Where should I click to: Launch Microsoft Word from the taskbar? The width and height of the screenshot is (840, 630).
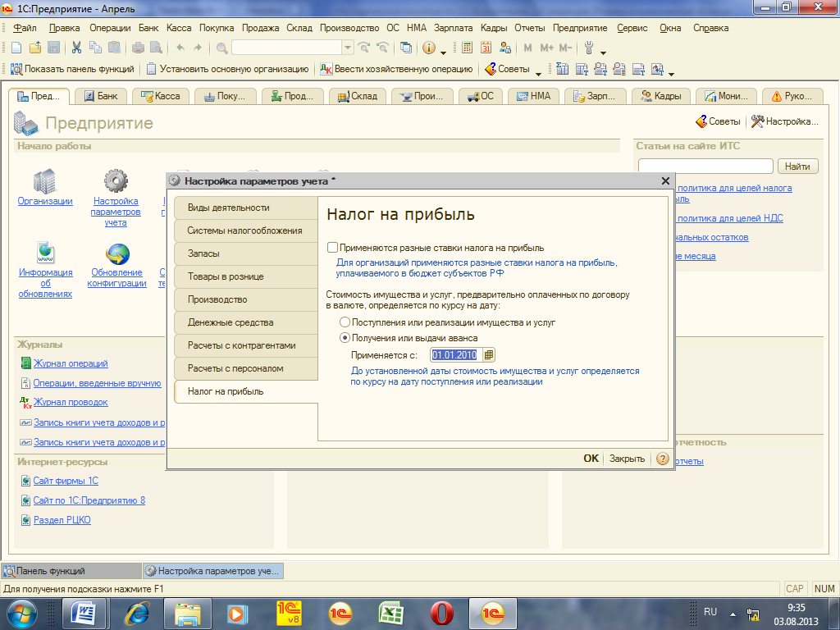pos(83,614)
